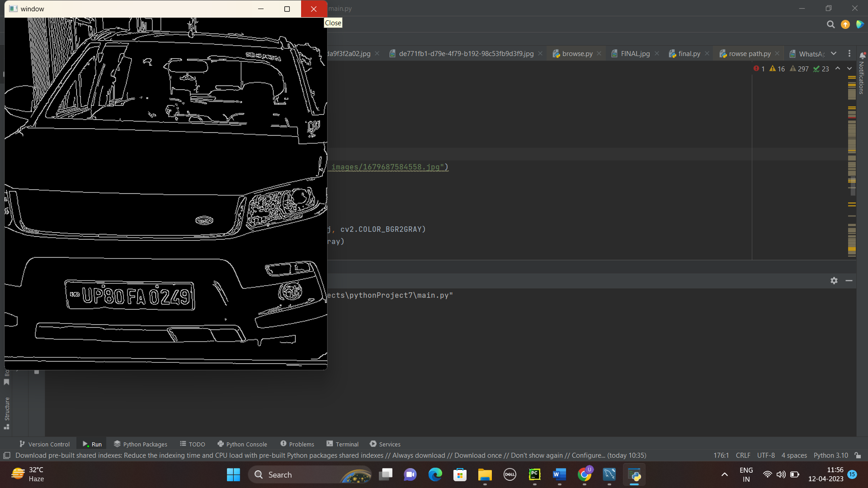Hide the run tool window with minus icon
Image resolution: width=868 pixels, height=488 pixels.
point(849,281)
